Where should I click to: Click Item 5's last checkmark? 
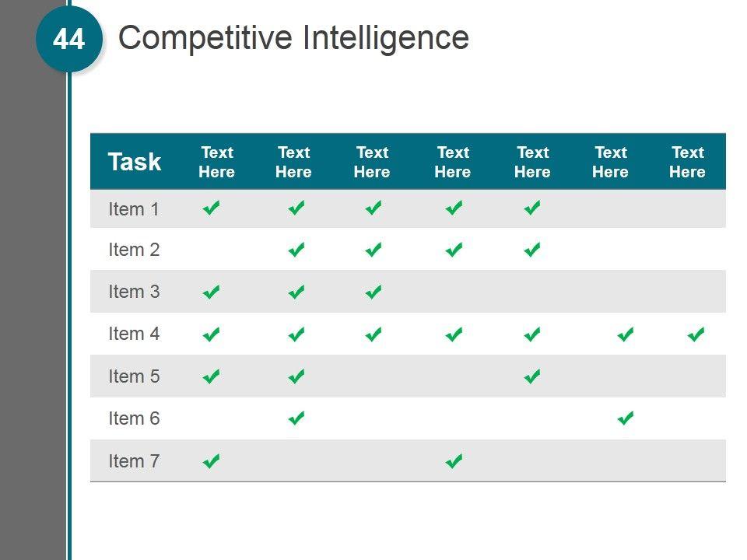click(x=532, y=376)
